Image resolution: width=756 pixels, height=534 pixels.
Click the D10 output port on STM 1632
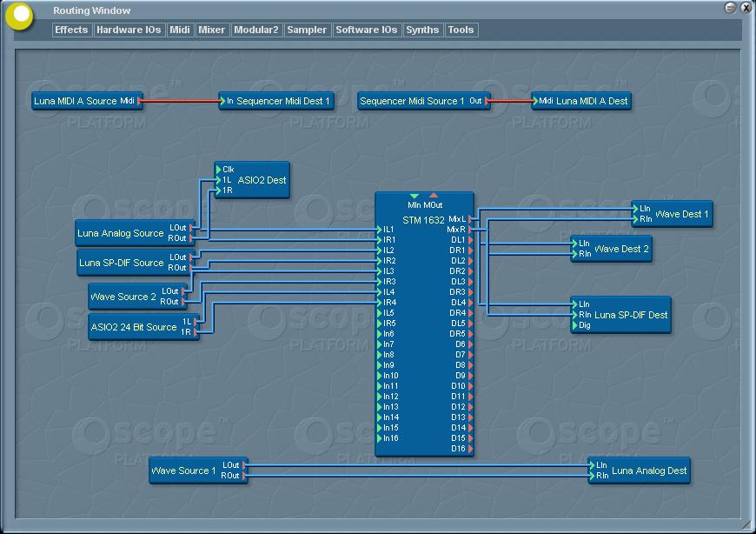(471, 386)
